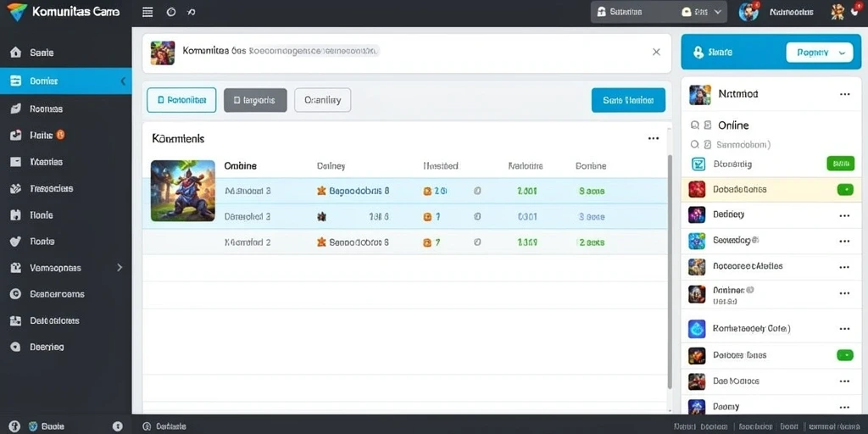Click the orange square icon in third table row
868x434 pixels.
click(427, 242)
